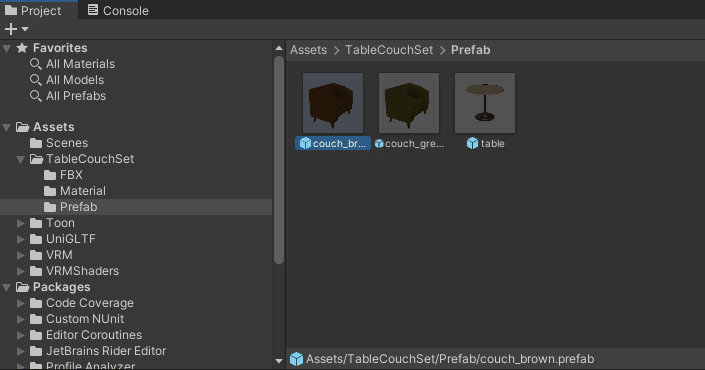The height and width of the screenshot is (370, 705).
Task: Click the scroll up arrow of folder tree
Action: coord(279,48)
